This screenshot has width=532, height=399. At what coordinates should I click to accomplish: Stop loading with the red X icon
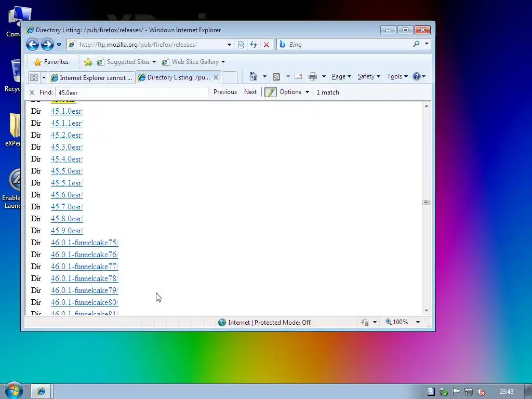[x=267, y=45]
